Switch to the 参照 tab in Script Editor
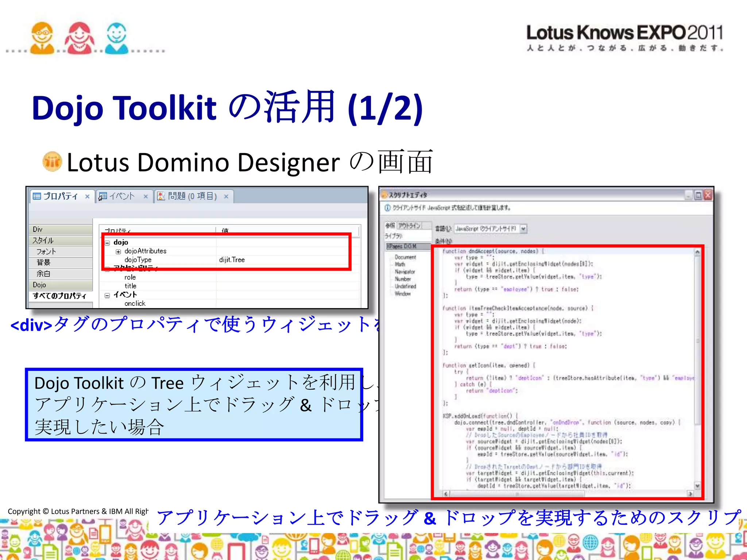 point(390,226)
